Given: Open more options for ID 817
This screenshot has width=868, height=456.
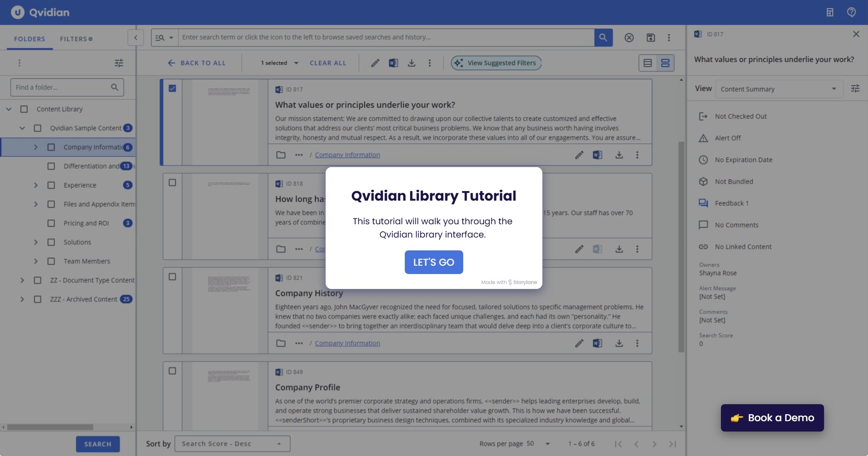Looking at the screenshot, I should [x=637, y=155].
